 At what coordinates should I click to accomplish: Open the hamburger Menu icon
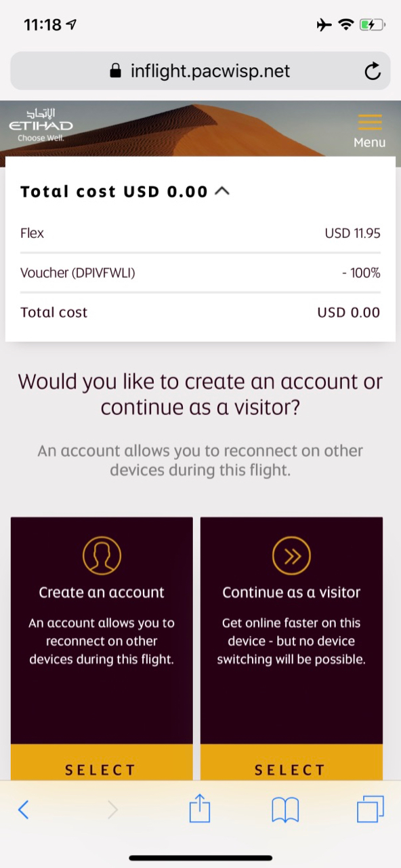tap(370, 122)
